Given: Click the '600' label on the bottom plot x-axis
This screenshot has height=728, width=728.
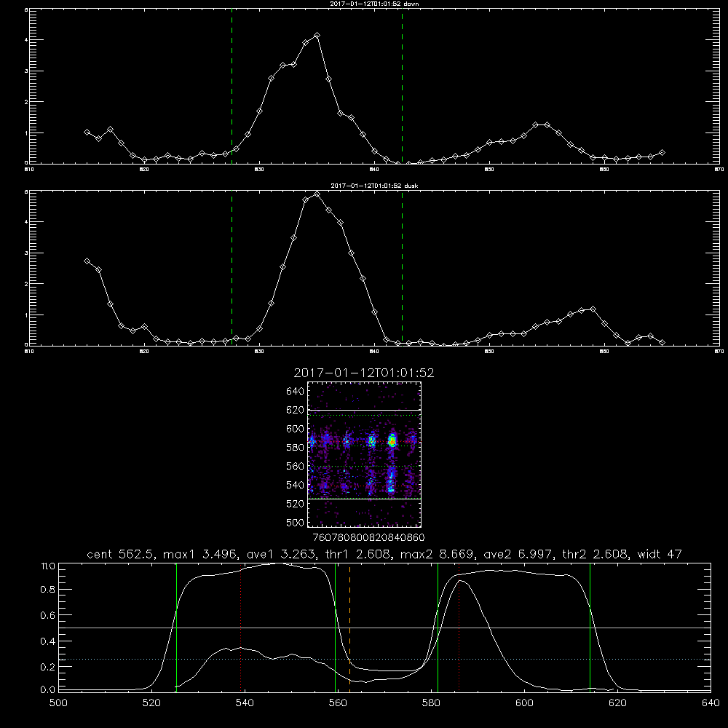Looking at the screenshot, I should coord(525,703).
